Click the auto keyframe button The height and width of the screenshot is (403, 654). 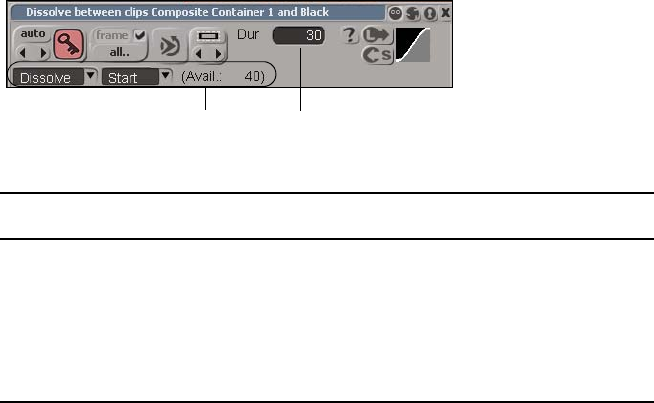click(33, 34)
